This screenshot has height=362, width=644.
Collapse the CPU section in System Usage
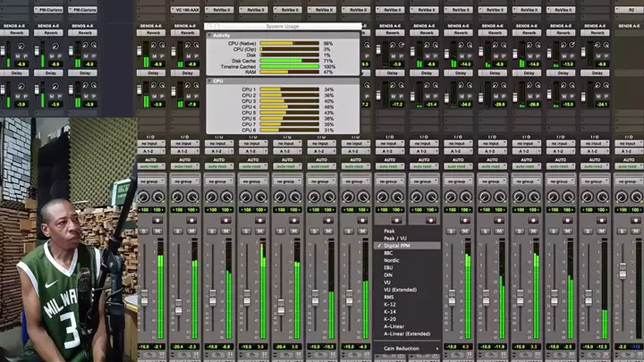point(210,81)
